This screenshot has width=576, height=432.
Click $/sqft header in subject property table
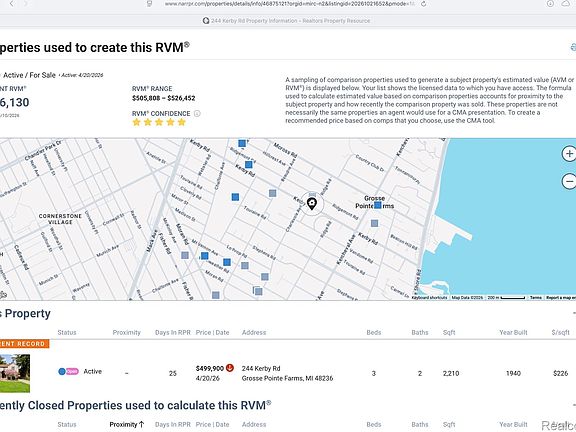(561, 332)
